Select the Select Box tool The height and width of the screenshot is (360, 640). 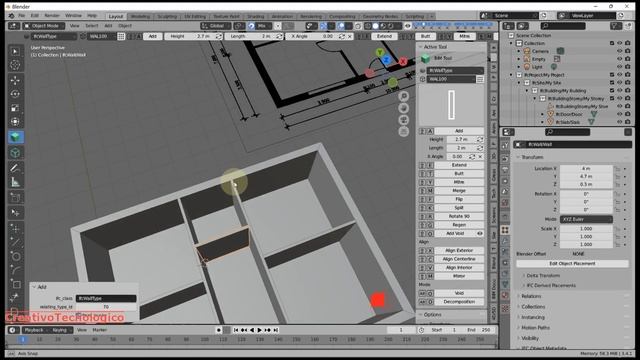point(15,51)
